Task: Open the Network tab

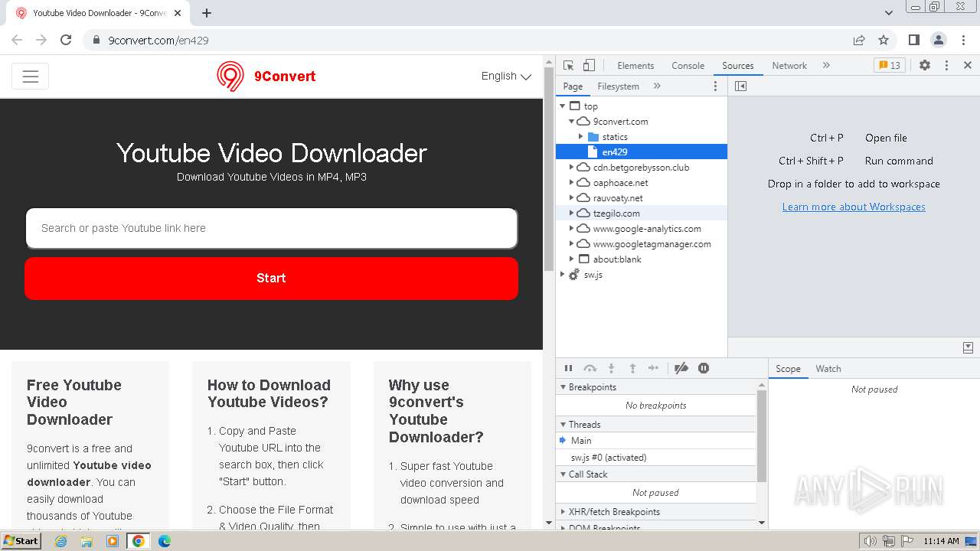Action: pyautogui.click(x=789, y=66)
